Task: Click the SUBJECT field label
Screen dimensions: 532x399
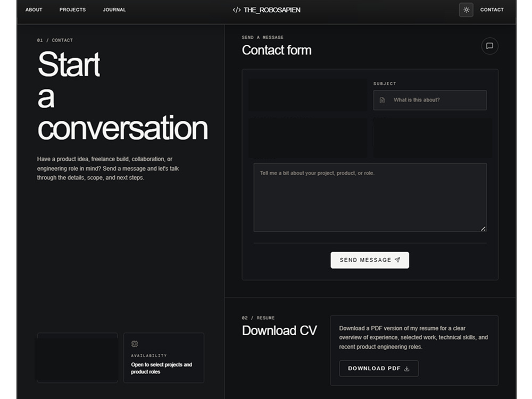Action: 385,84
